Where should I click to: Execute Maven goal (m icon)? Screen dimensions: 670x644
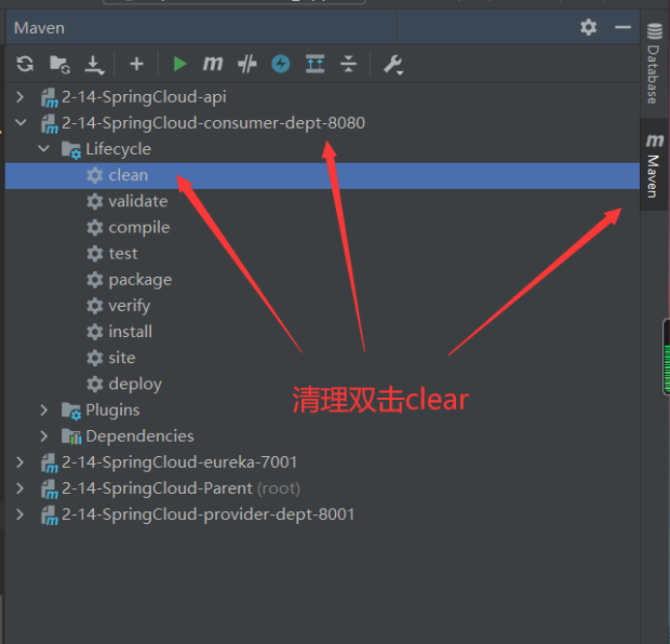tap(213, 64)
